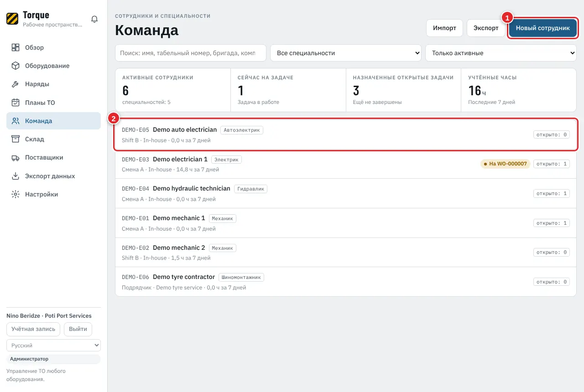Click the Настройки gear icon
The image size is (584, 392).
click(16, 194)
